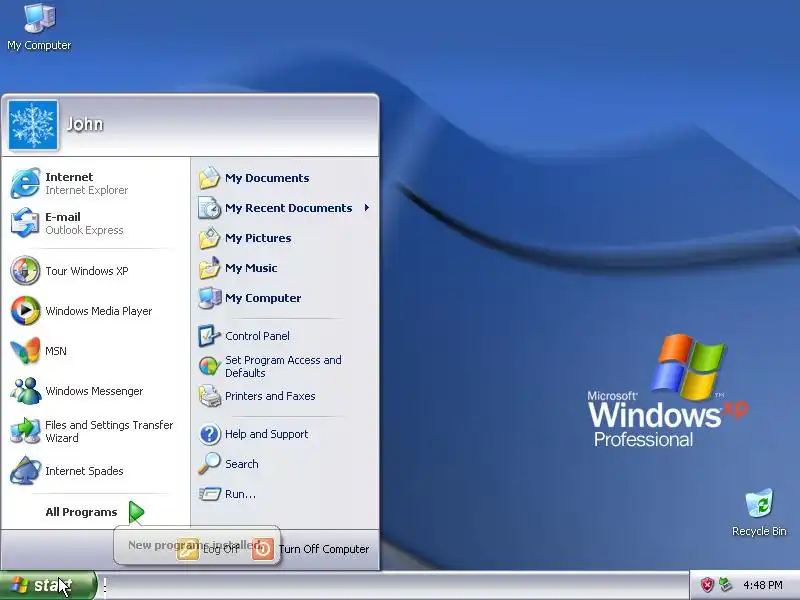Viewport: 800px width, 600px height.
Task: Click the Tour Windows XP label
Action: click(87, 271)
